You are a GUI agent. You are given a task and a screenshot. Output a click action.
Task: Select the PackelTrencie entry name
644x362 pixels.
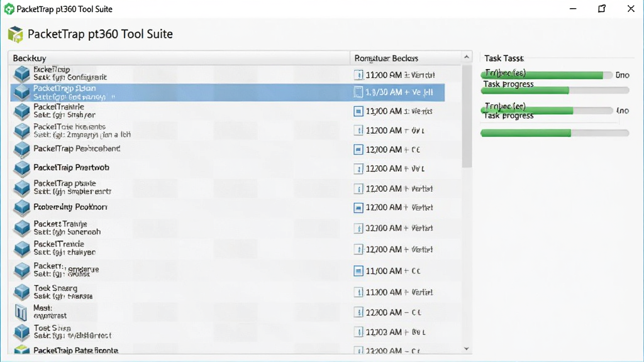tap(58, 244)
